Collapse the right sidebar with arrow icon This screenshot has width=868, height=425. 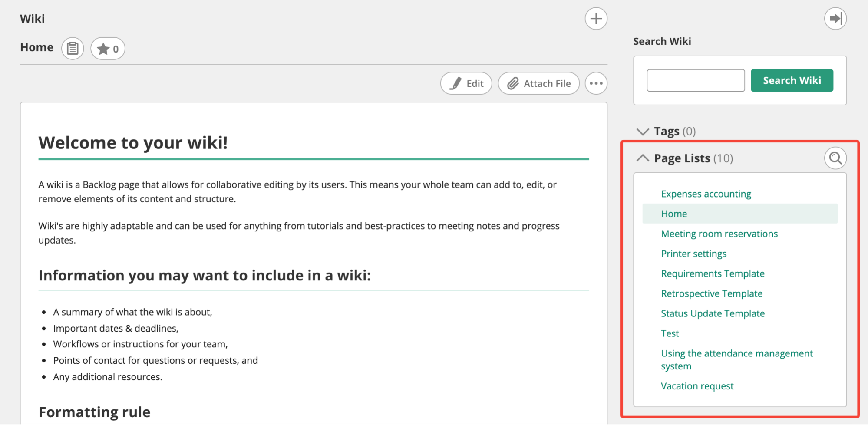[x=835, y=19]
